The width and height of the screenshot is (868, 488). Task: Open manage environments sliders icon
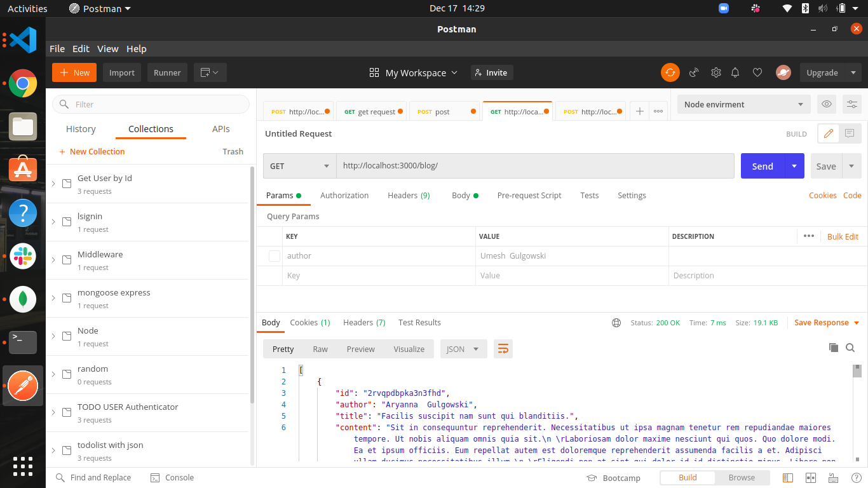pyautogui.click(x=851, y=104)
